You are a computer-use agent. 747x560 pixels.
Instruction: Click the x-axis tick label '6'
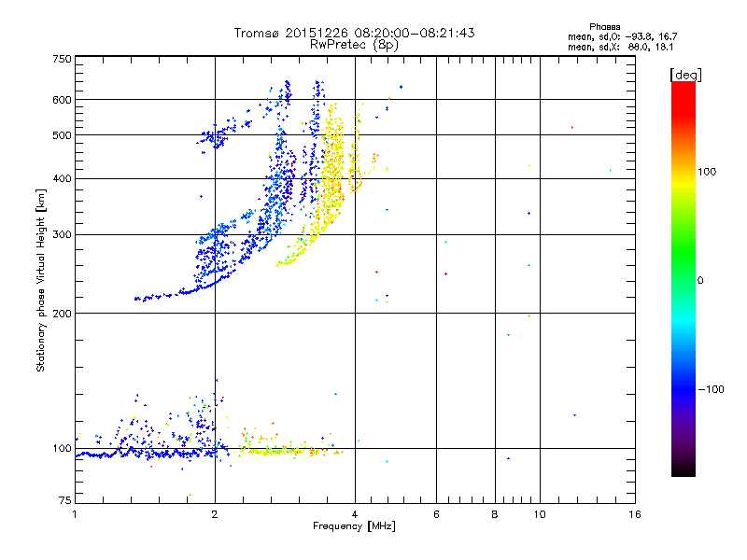tap(436, 514)
